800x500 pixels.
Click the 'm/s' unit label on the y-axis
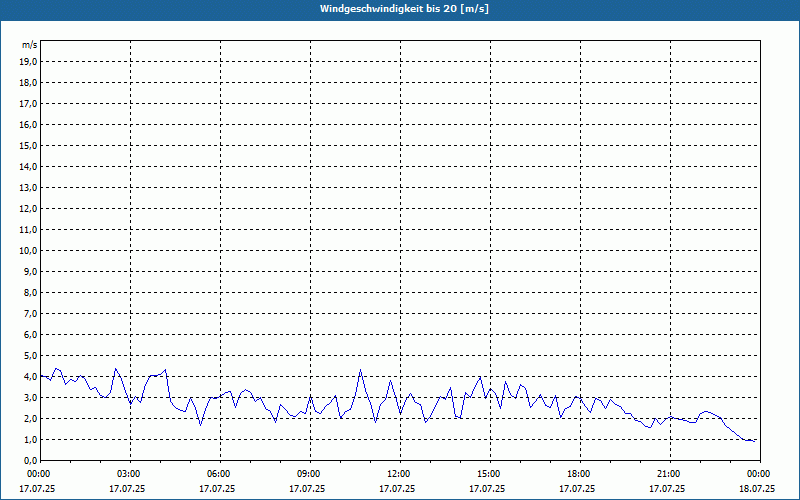pos(30,45)
